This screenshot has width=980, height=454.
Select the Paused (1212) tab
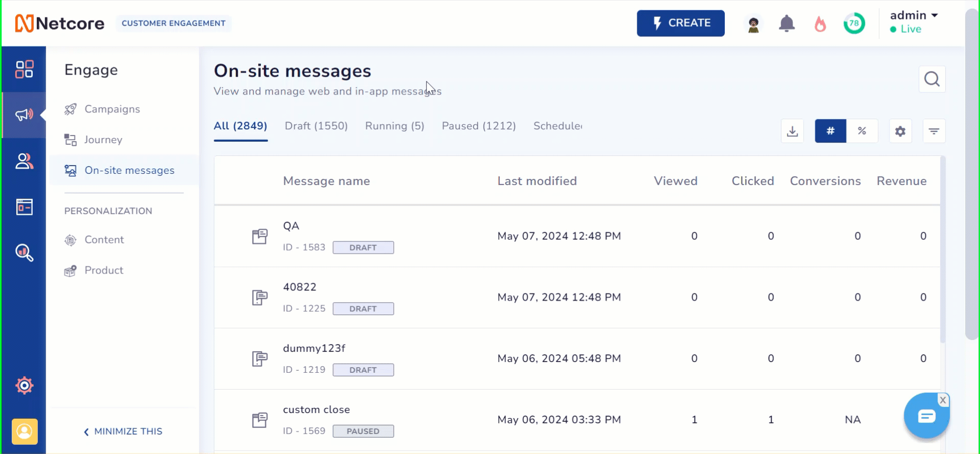(x=479, y=126)
